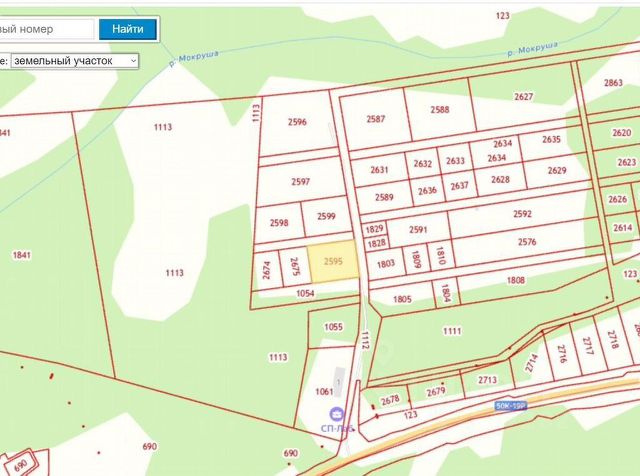Select parcel labeled 2627
The image size is (640, 476).
pyautogui.click(x=523, y=96)
